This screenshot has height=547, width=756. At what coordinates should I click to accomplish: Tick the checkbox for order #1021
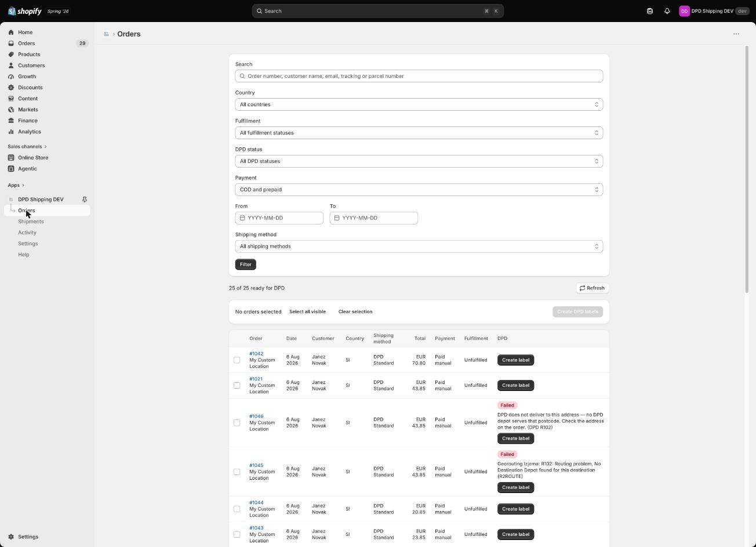[x=237, y=386]
